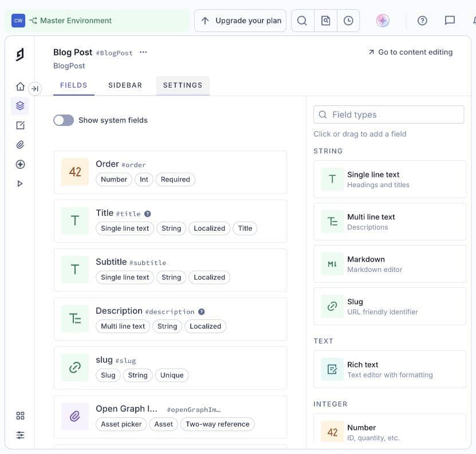Image resolution: width=476 pixels, height=454 pixels.
Task: Open the Assets paperclip icon in sidebar
Action: click(20, 145)
